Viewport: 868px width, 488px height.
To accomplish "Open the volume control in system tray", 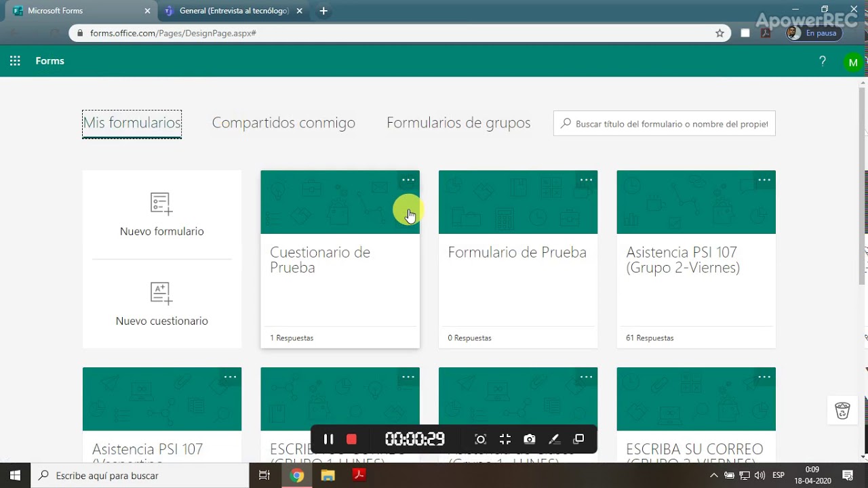I will click(759, 475).
